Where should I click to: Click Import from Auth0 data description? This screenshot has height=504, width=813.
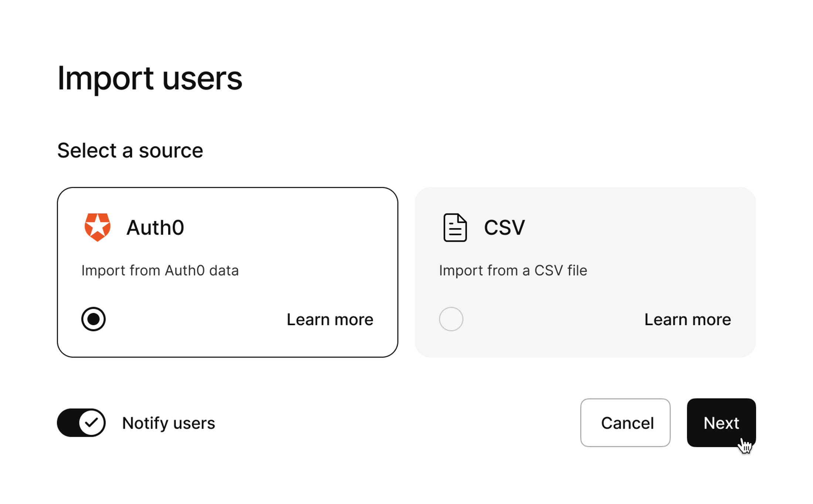(160, 270)
